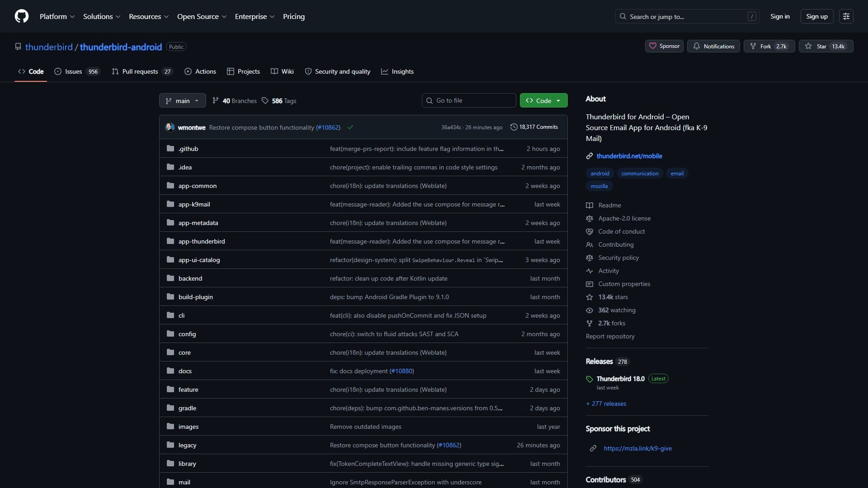Select the communication topic tag
Viewport: 868px width, 488px height.
pyautogui.click(x=640, y=174)
